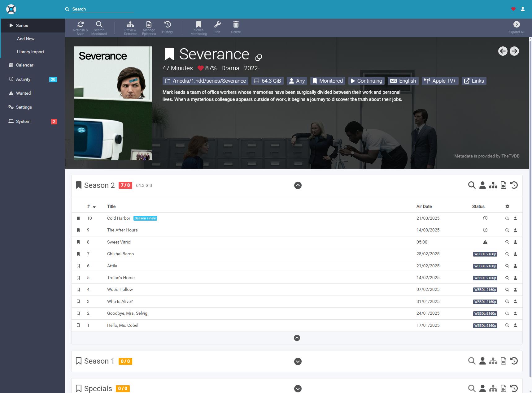Collapse Season 2 using bottom chevron
This screenshot has width=532, height=393.
pyautogui.click(x=297, y=338)
